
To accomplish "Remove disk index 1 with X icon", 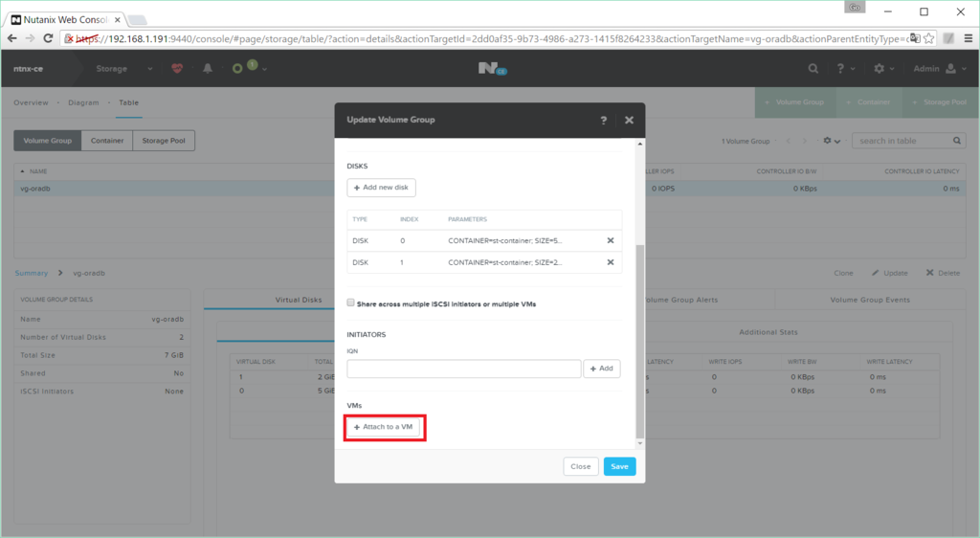I will pos(611,262).
